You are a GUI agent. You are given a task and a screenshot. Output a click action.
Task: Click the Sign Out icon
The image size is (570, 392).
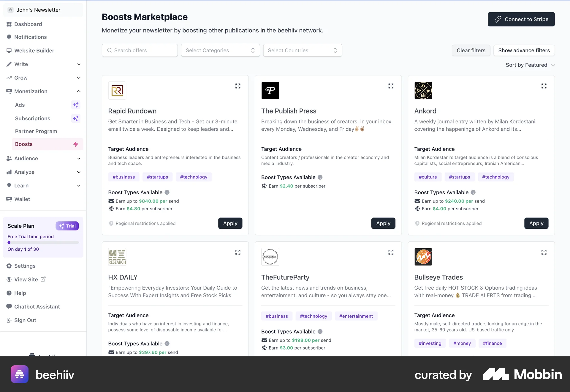[9, 320]
